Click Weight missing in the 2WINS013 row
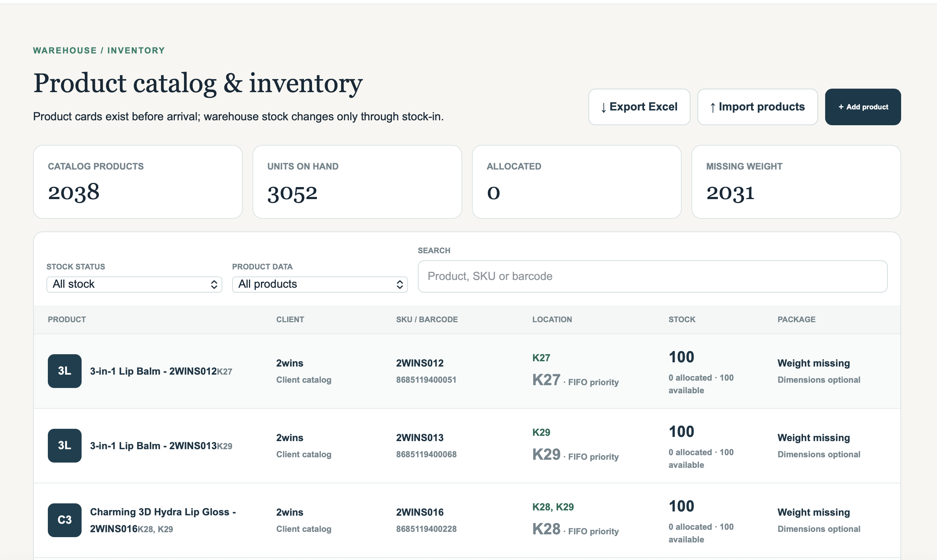Viewport: 937px width, 560px height. [814, 438]
